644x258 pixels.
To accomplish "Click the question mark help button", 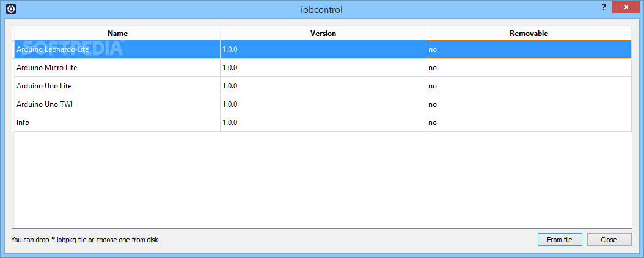I will tap(603, 7).
